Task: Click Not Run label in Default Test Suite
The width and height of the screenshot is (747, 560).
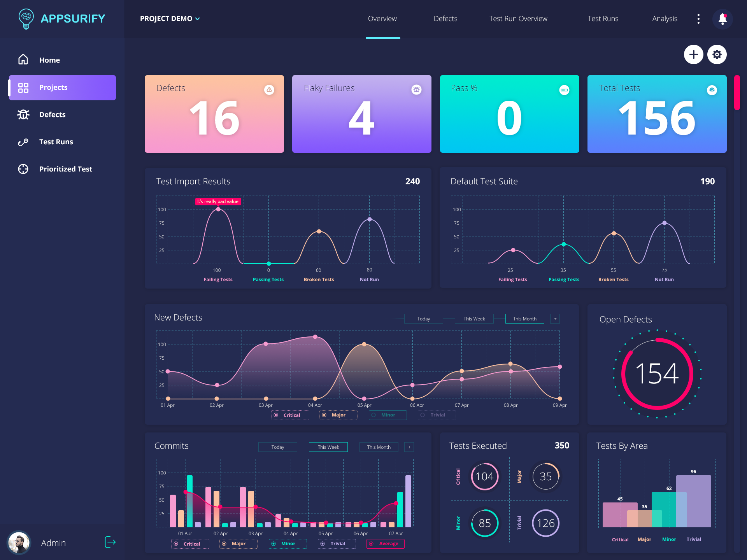Action: click(664, 280)
